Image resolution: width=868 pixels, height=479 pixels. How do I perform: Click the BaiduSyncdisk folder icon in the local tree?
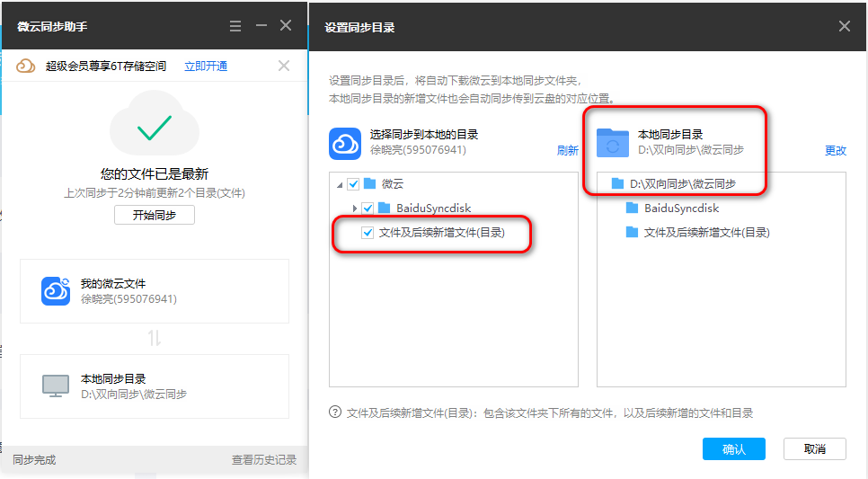tap(632, 208)
